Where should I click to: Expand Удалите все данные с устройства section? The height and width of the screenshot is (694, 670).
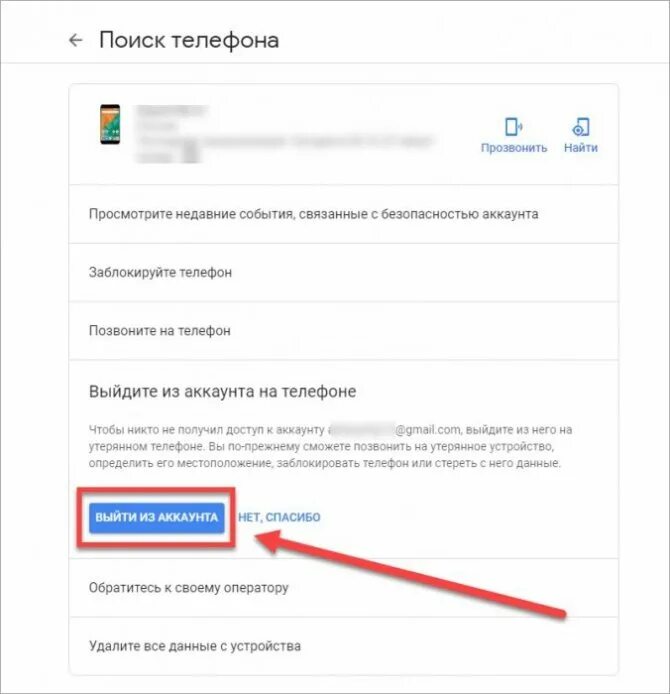click(343, 646)
